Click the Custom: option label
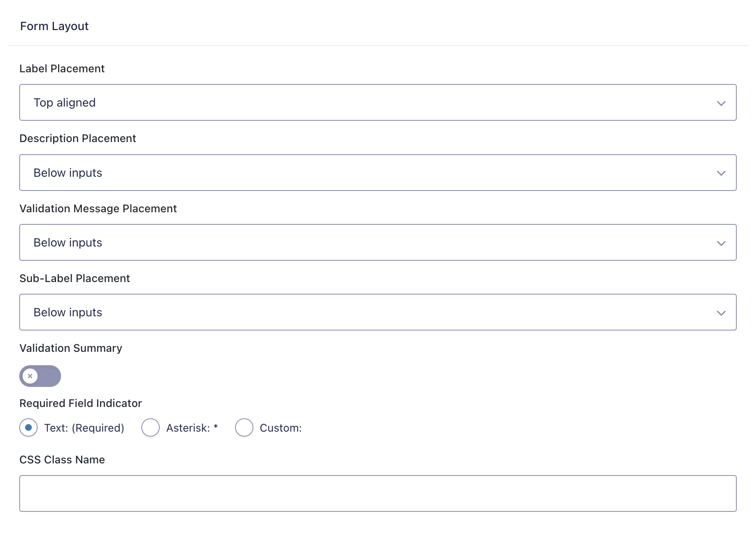This screenshot has height=534, width=756. click(x=281, y=428)
